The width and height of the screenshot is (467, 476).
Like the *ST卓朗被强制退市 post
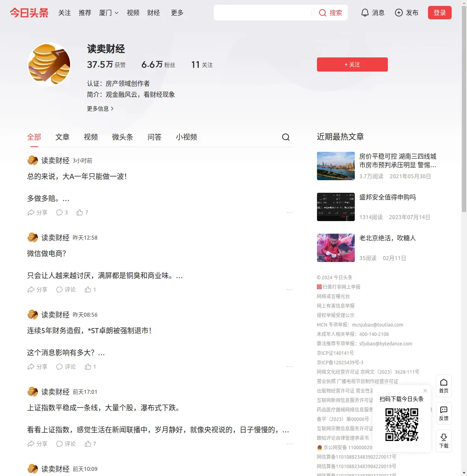(90, 367)
